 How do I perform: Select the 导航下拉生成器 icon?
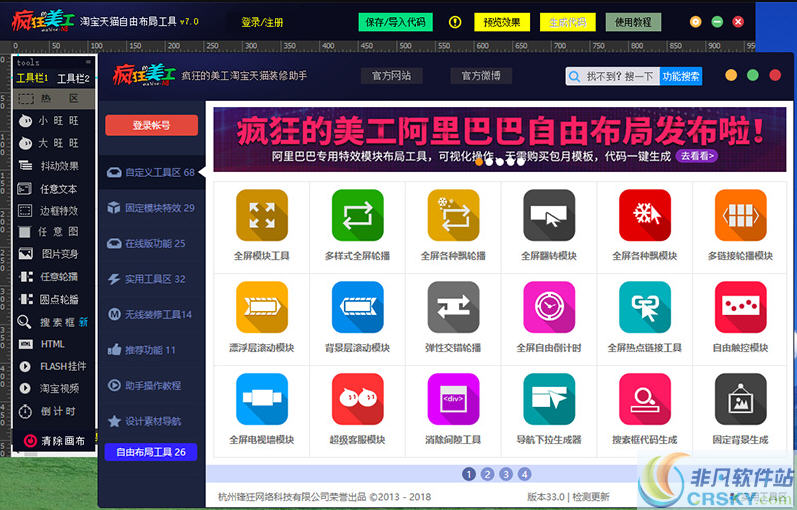549,399
